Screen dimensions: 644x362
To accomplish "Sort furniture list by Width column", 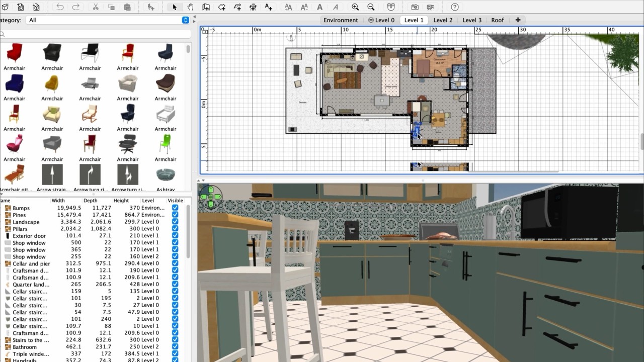I will click(x=58, y=201).
